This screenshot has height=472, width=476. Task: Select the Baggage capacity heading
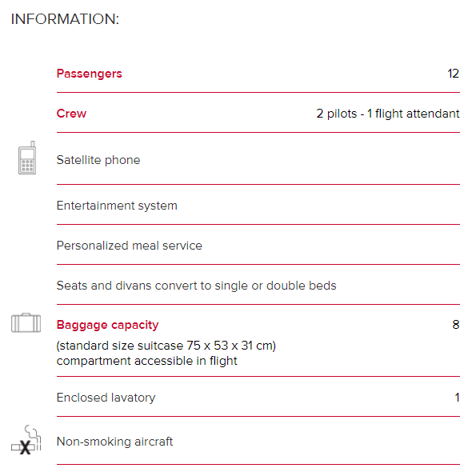pyautogui.click(x=107, y=325)
